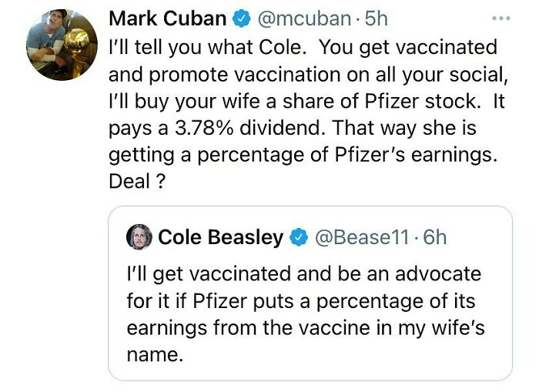539x392 pixels.
Task: Click Cole Beasley's verified checkmark badge
Action: pyautogui.click(x=299, y=237)
